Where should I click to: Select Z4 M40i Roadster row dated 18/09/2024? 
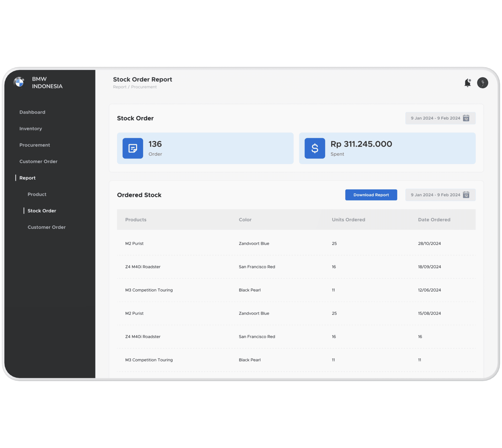(x=296, y=267)
